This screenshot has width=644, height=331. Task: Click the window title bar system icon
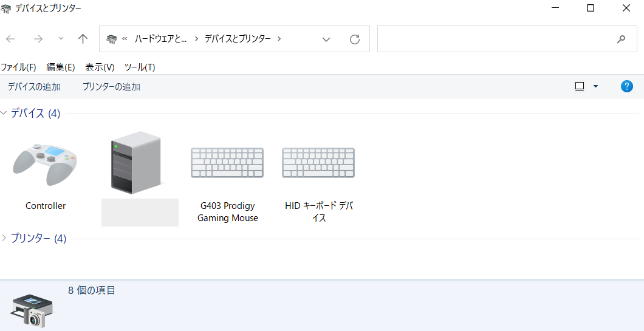[5, 9]
